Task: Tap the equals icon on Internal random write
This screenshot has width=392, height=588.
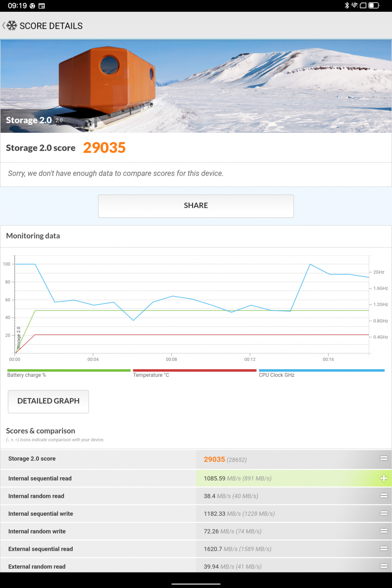Action: [x=384, y=531]
